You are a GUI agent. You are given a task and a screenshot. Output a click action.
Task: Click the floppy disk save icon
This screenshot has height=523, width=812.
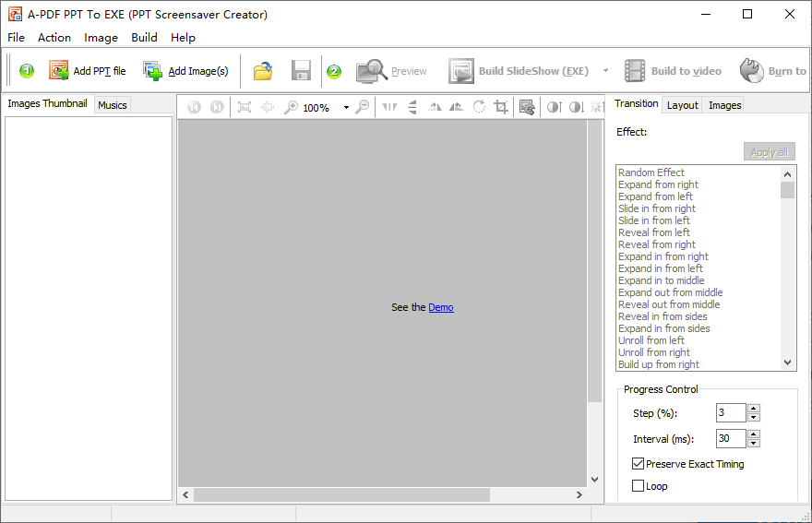(301, 71)
